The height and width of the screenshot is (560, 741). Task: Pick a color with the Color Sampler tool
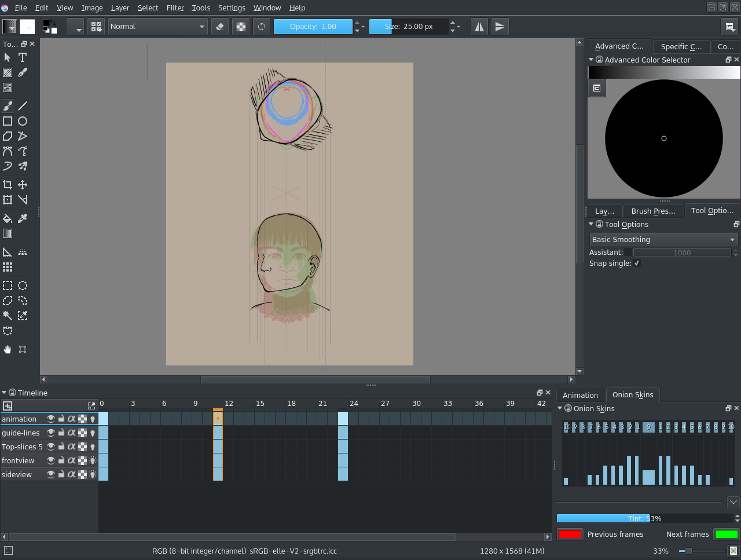click(23, 218)
